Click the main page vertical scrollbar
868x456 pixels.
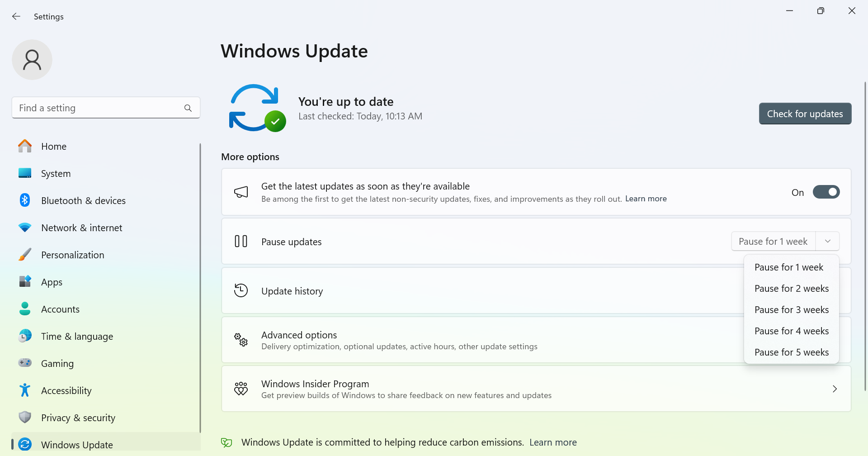coord(865,235)
